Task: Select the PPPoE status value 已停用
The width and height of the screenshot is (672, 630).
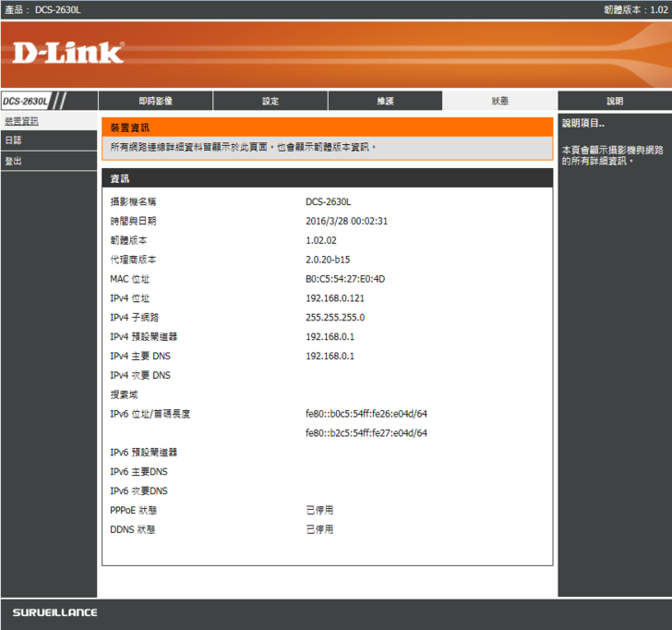Action: pyautogui.click(x=319, y=510)
